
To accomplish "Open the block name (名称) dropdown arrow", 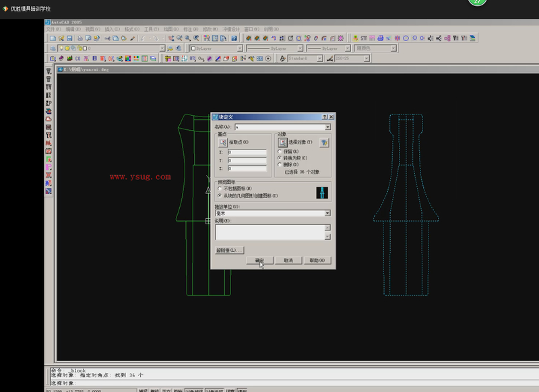I will [327, 127].
